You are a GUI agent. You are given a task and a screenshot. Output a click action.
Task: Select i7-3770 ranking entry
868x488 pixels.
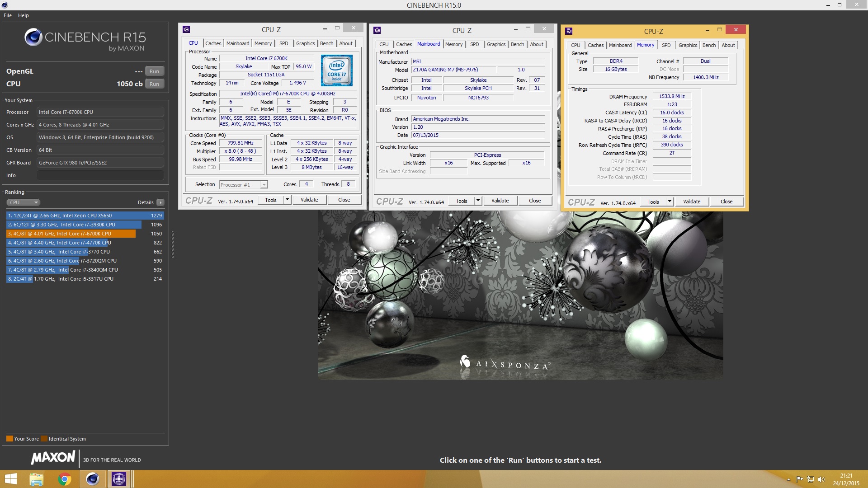point(85,252)
